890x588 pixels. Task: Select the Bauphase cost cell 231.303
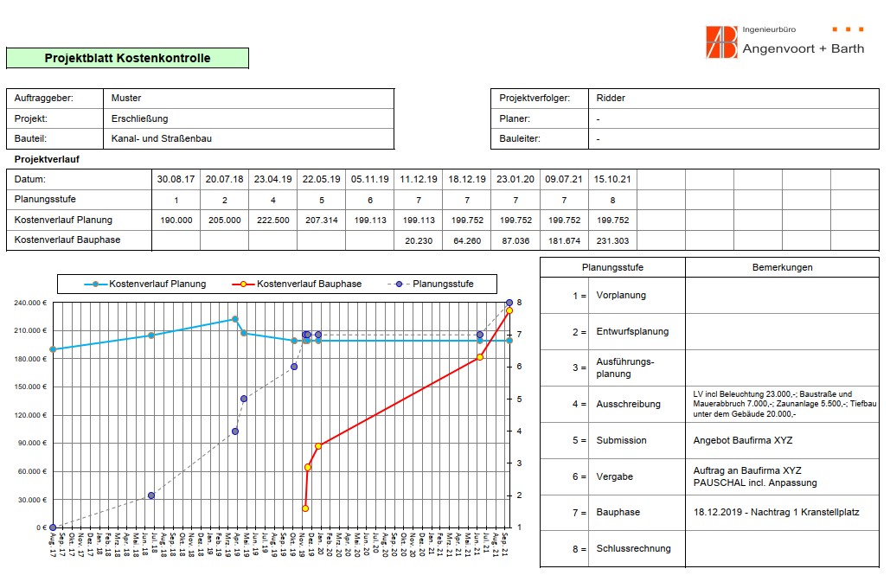tap(612, 241)
